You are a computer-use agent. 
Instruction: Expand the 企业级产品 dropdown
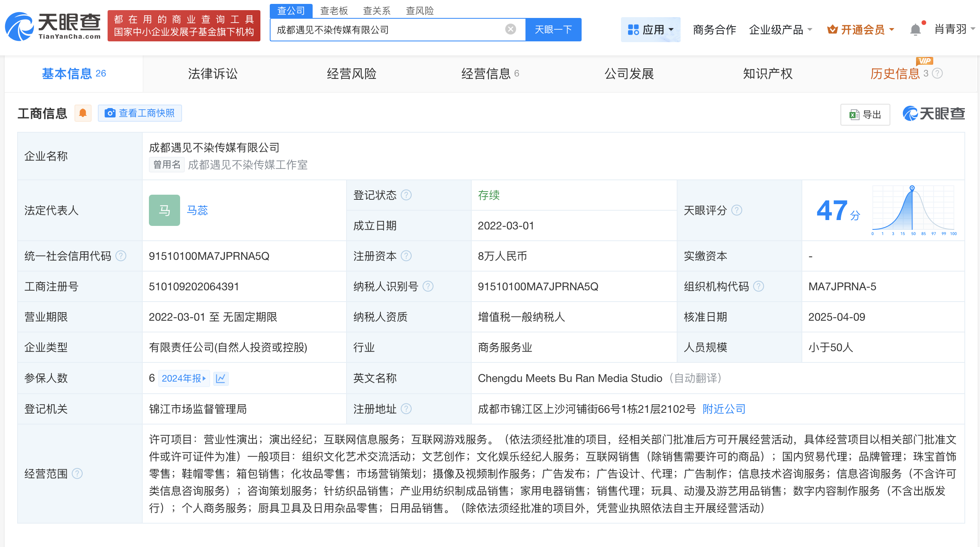pos(810,30)
